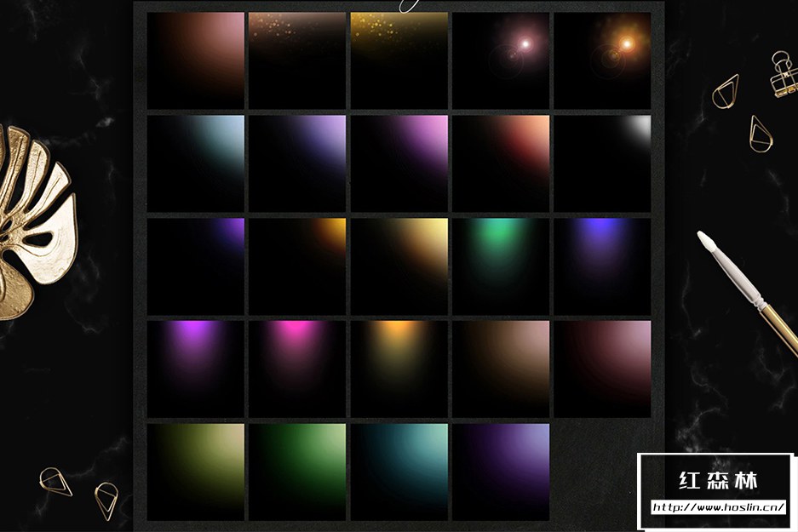Select the purple gradient overlay in bottom row
Image resolution: width=798 pixels, height=532 pixels.
coord(501,472)
